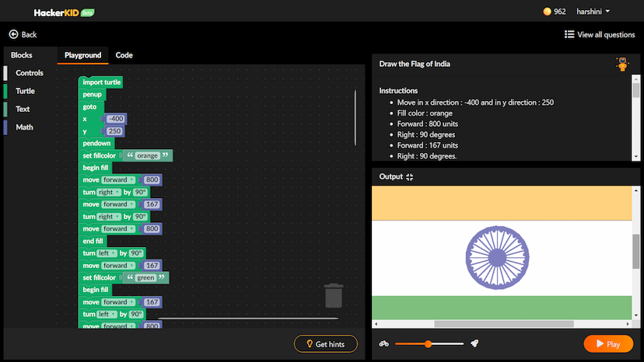Click the trash can in workspace
The image size is (644, 362).
pos(334,295)
